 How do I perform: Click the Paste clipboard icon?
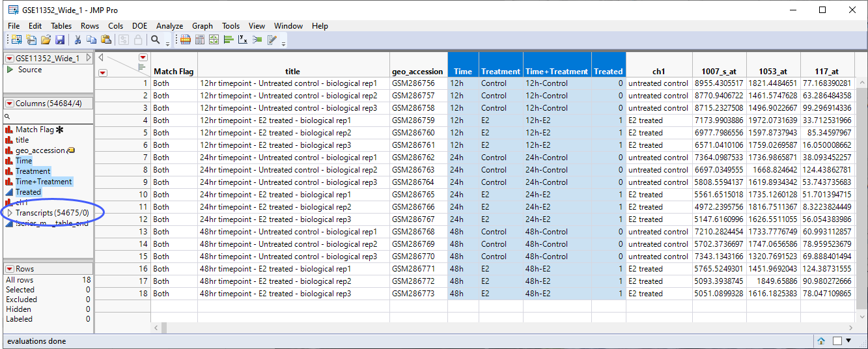[x=105, y=40]
